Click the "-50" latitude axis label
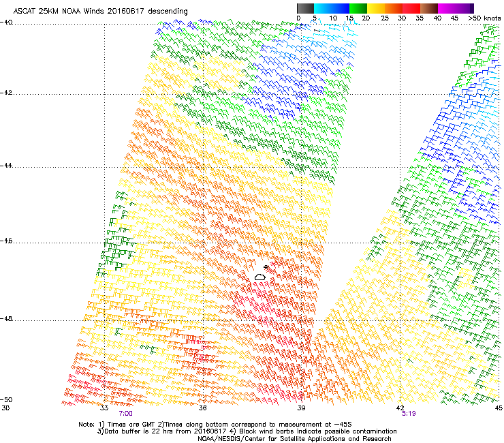This screenshot has width=504, height=443. coord(6,399)
